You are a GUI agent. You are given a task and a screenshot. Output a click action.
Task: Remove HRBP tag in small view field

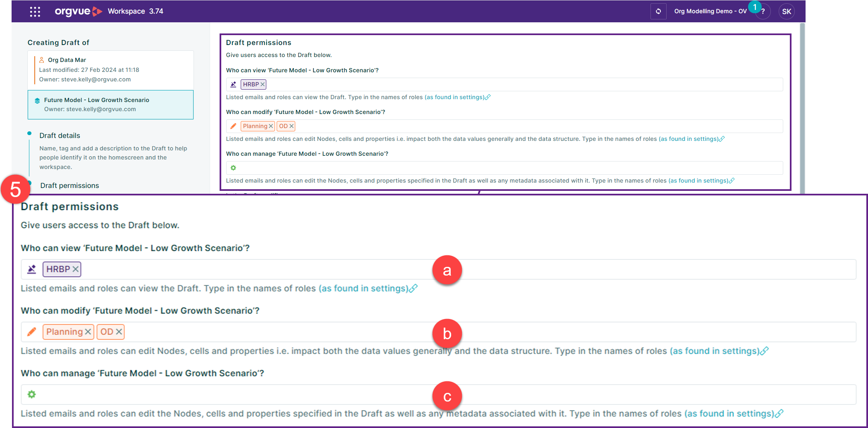[263, 84]
